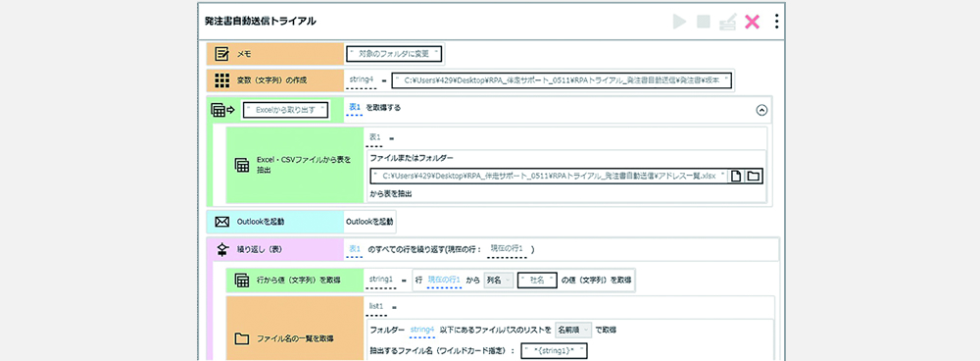Select the メモ step icon
The height and width of the screenshot is (361, 980).
click(x=221, y=54)
